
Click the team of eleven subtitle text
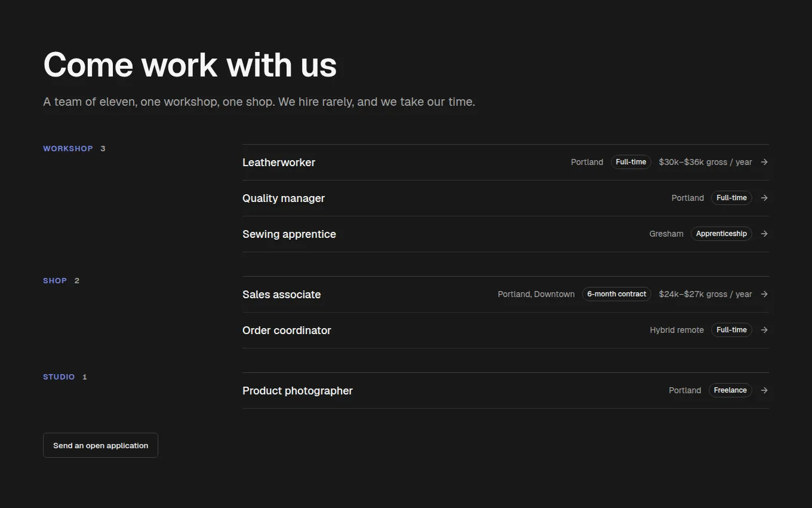[x=259, y=102]
